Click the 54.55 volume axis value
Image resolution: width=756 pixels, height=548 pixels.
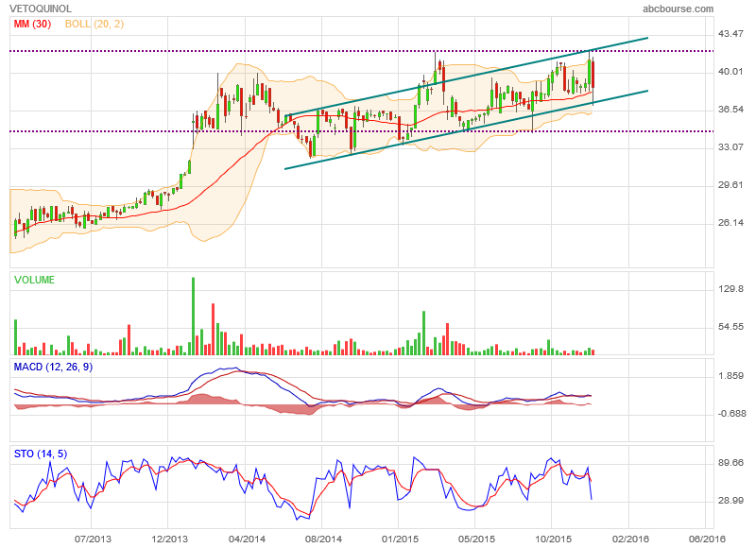point(730,327)
